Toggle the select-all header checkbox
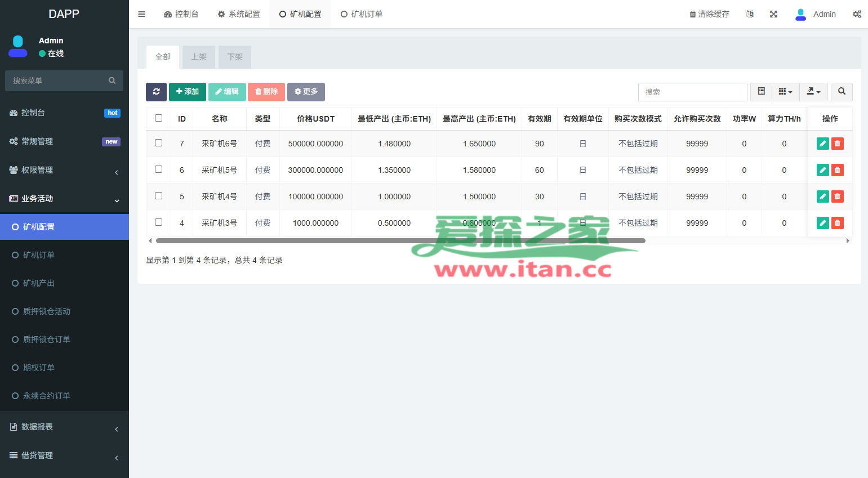 click(159, 118)
